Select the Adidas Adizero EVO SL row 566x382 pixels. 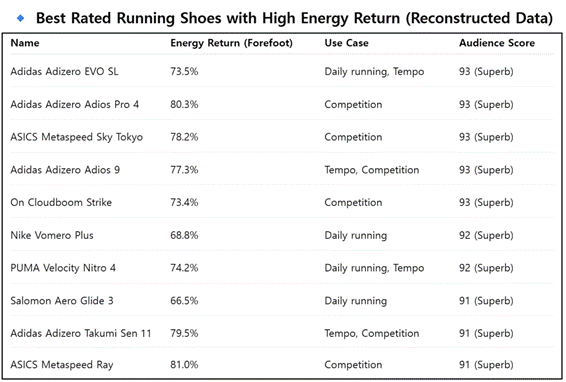tap(282, 71)
